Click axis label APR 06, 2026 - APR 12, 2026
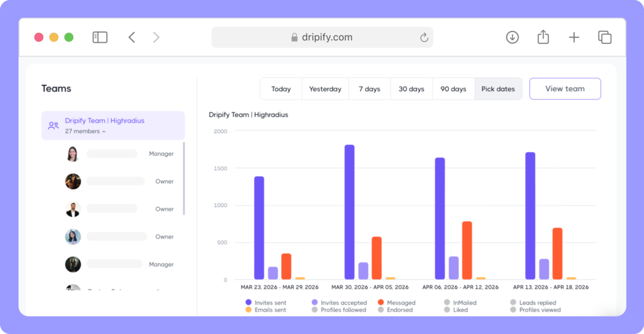 (460, 287)
